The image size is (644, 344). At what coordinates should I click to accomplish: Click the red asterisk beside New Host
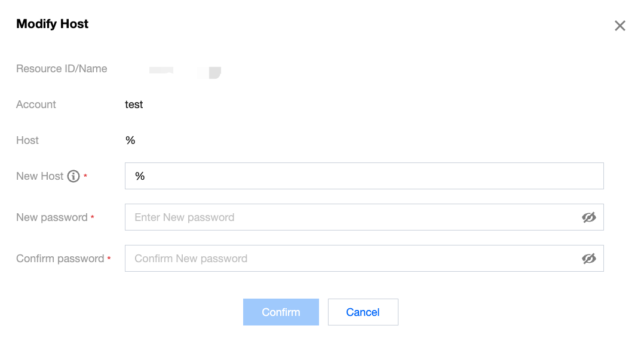click(x=85, y=177)
